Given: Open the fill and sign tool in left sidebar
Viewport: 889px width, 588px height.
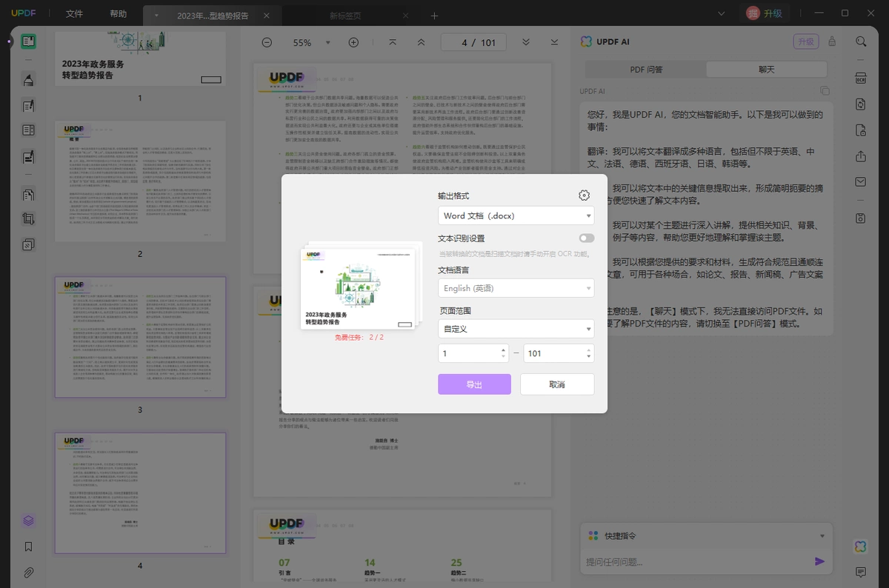Looking at the screenshot, I should tap(28, 157).
